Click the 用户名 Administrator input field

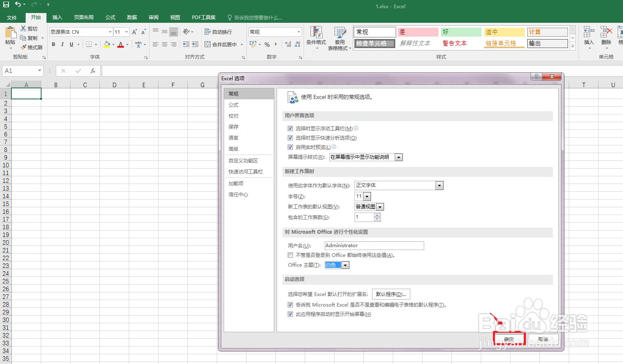coord(374,246)
